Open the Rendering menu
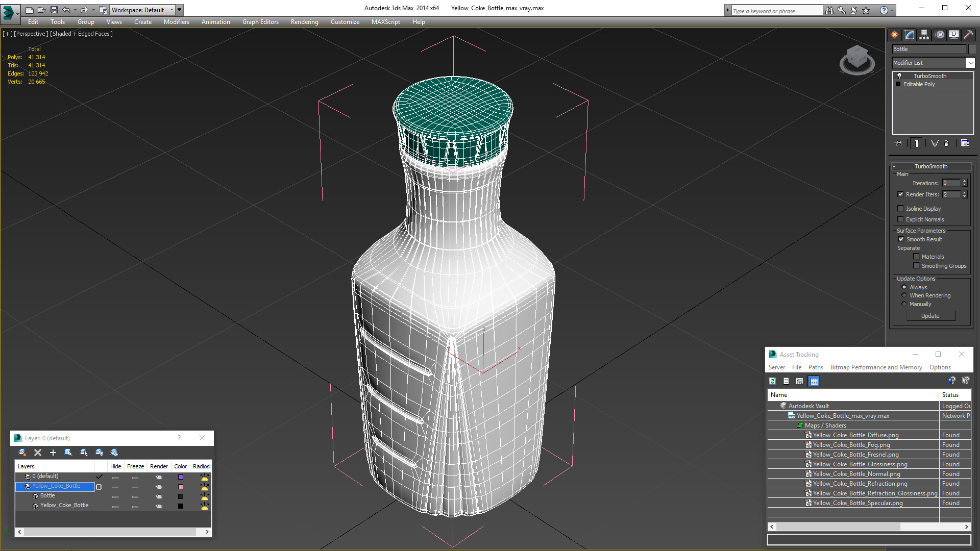 pyautogui.click(x=304, y=22)
